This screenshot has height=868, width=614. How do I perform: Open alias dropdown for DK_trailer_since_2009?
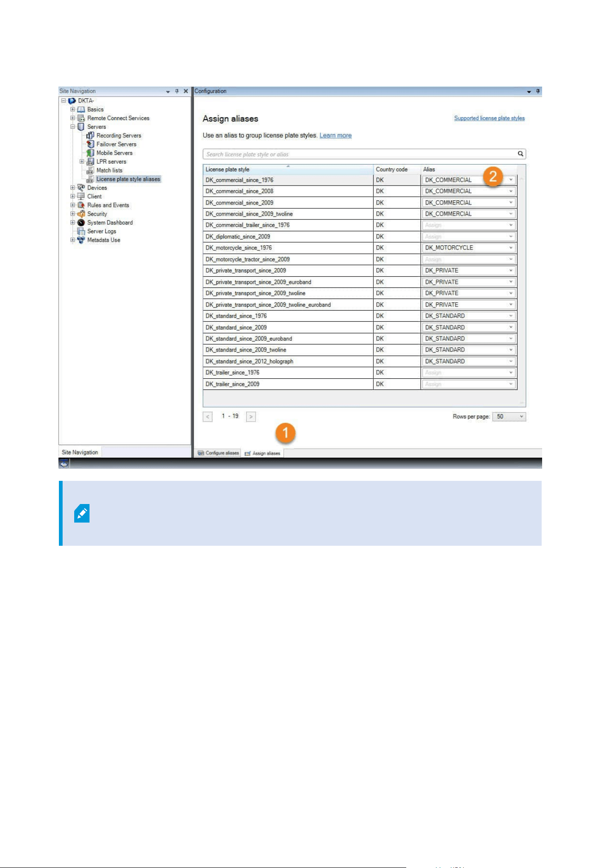tap(511, 384)
